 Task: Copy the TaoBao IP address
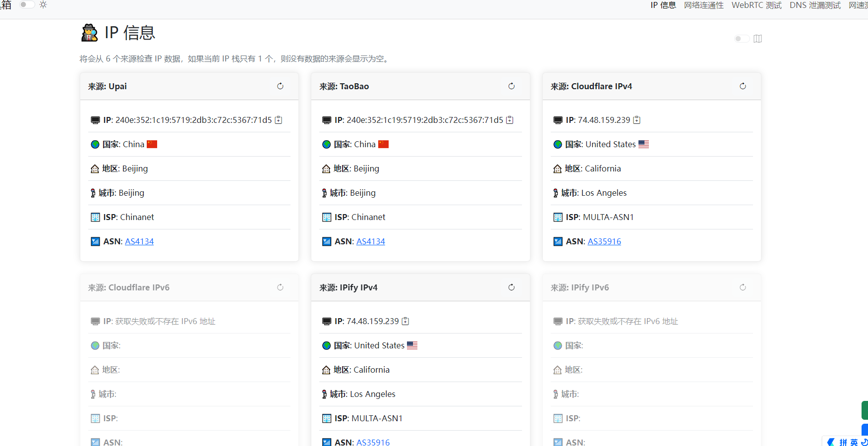510,120
